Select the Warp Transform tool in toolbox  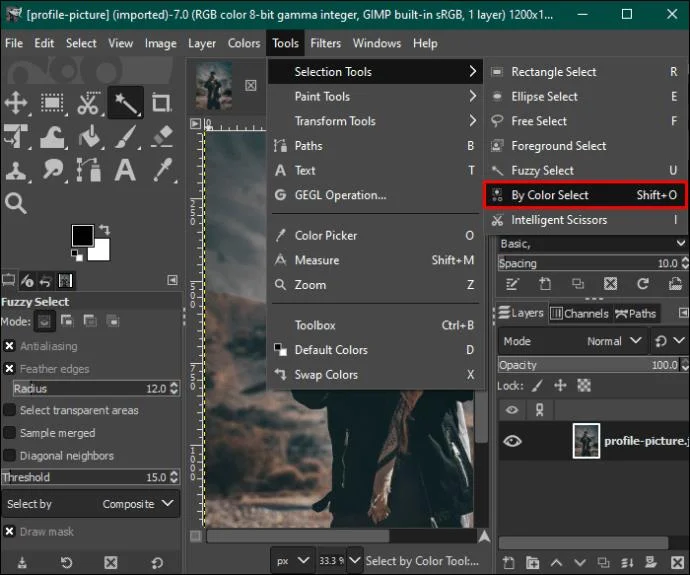coord(52,137)
